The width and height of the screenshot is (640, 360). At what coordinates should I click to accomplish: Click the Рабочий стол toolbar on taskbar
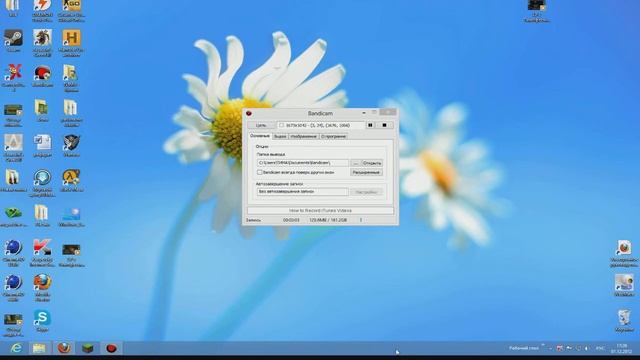[x=524, y=348]
